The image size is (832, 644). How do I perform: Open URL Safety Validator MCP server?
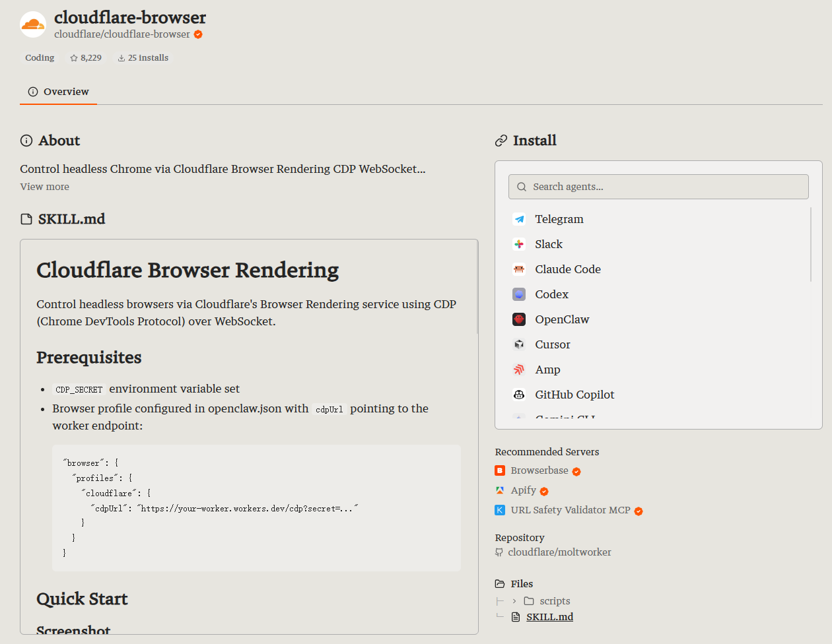tap(570, 510)
